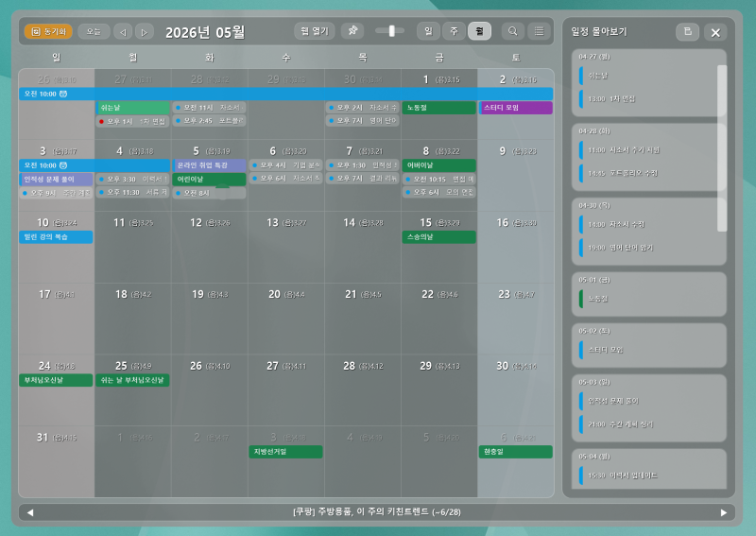756x536 pixels.
Task: Open the 온라인 취업 특강 event
Action: [209, 165]
